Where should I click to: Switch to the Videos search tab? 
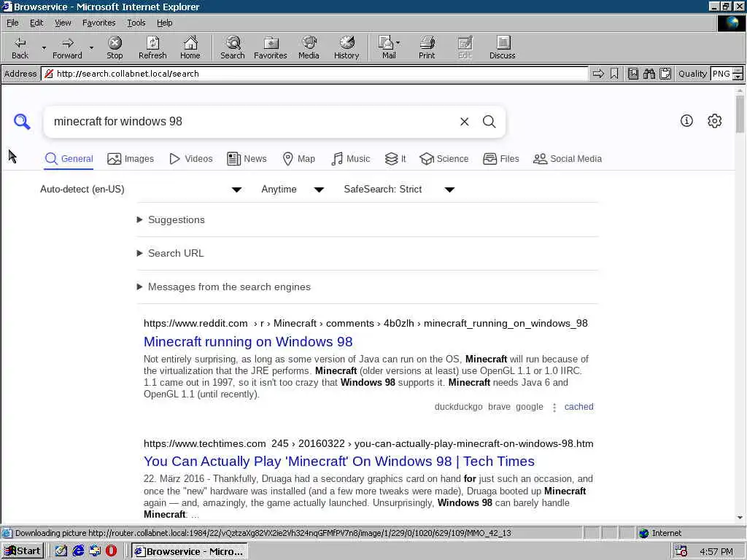click(191, 159)
